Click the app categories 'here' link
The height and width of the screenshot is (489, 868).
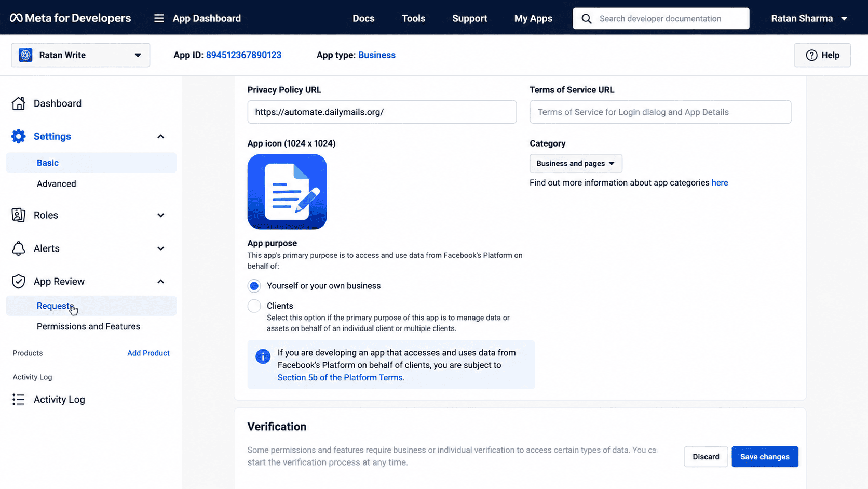(720, 183)
